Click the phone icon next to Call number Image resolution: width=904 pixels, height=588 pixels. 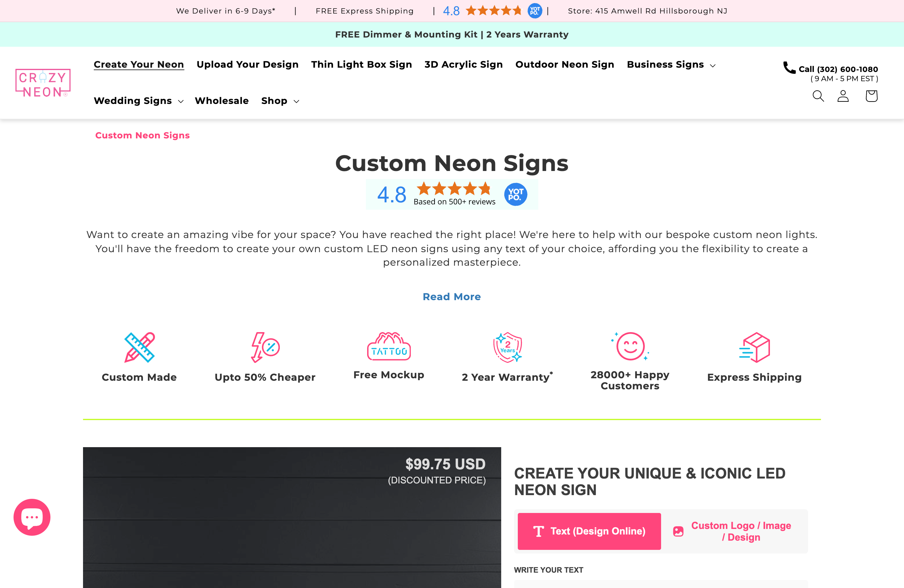(x=789, y=68)
